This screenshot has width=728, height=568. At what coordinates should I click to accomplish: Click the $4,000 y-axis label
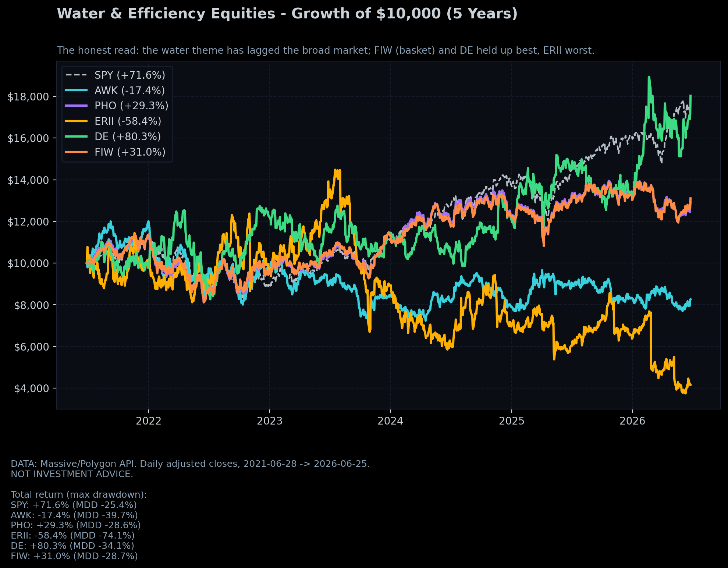click(x=32, y=388)
